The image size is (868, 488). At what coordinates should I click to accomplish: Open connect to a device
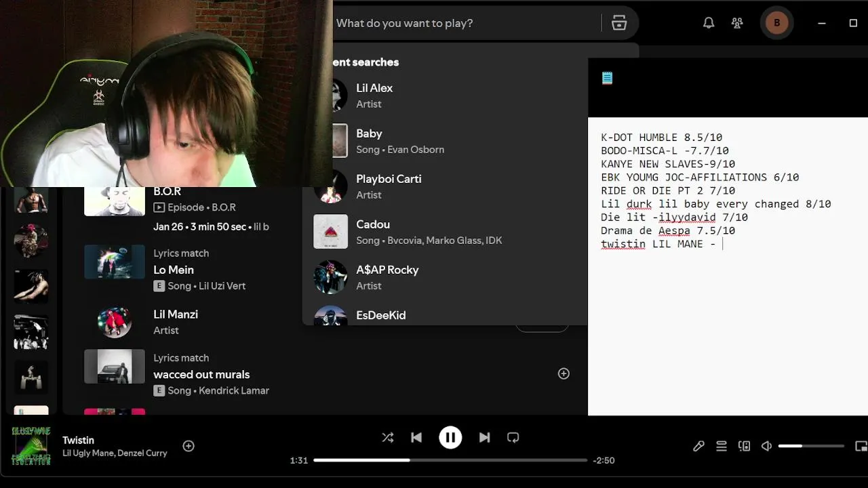click(744, 446)
